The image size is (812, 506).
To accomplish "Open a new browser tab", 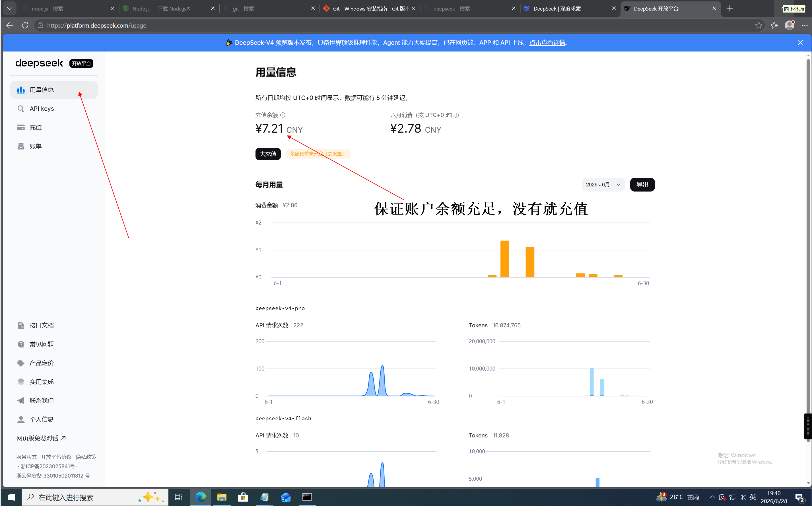I will (x=730, y=8).
